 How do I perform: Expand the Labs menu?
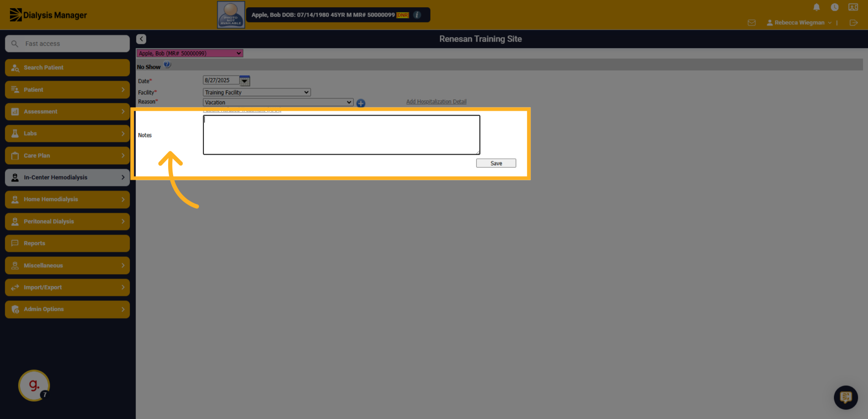point(67,133)
